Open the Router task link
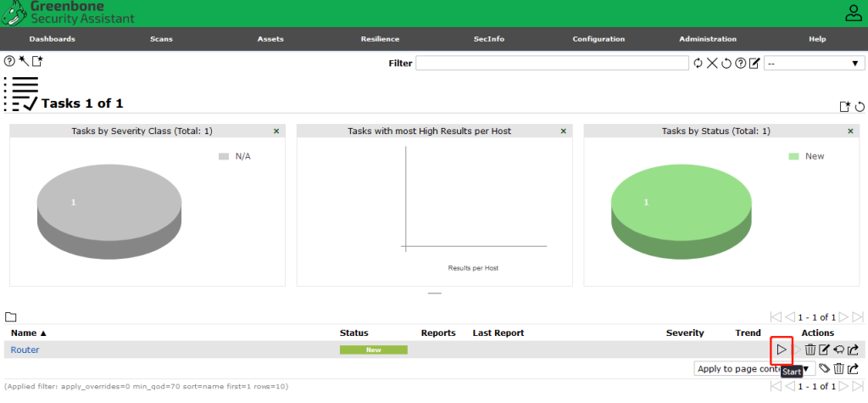 25,350
